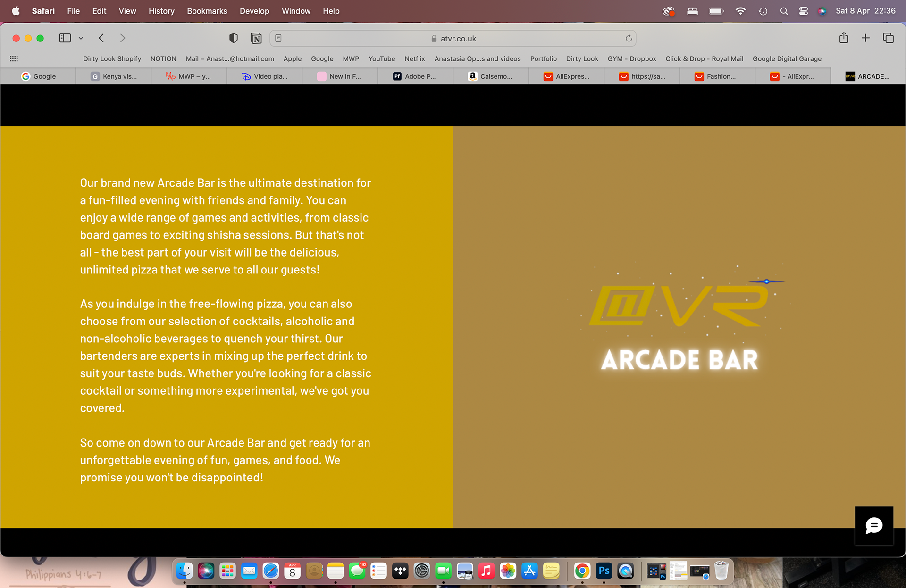Open the Window menu
The height and width of the screenshot is (588, 906).
[296, 11]
